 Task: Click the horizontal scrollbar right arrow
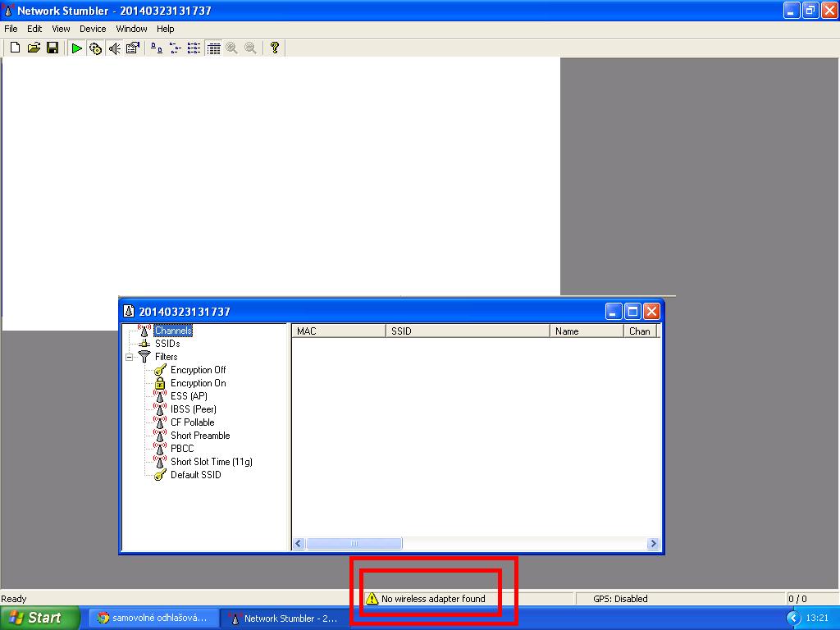652,544
